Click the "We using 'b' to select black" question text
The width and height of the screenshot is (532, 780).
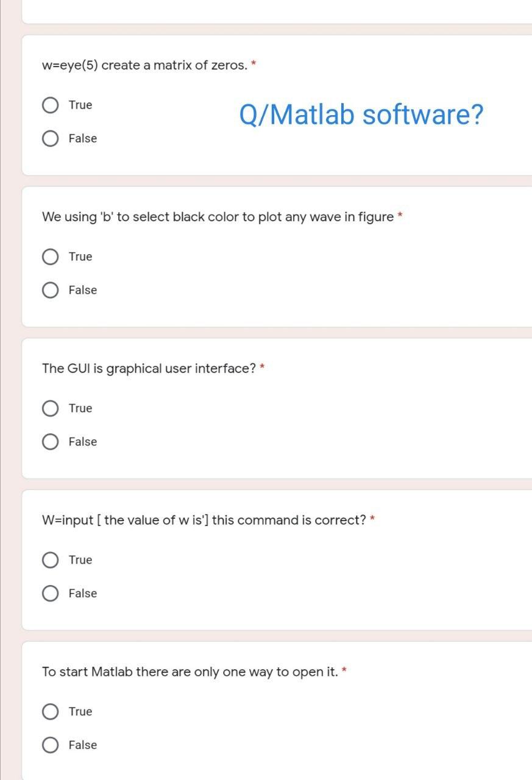coord(218,217)
